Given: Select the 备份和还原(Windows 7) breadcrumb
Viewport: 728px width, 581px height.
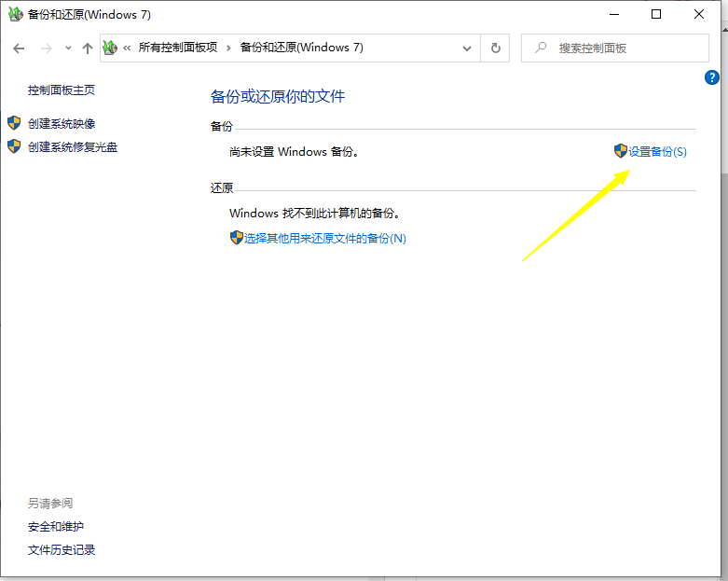Looking at the screenshot, I should point(302,48).
